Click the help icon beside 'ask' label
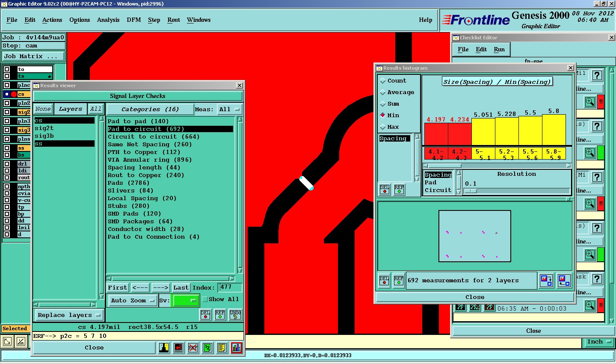The height and width of the screenshot is (364, 616). click(597, 279)
